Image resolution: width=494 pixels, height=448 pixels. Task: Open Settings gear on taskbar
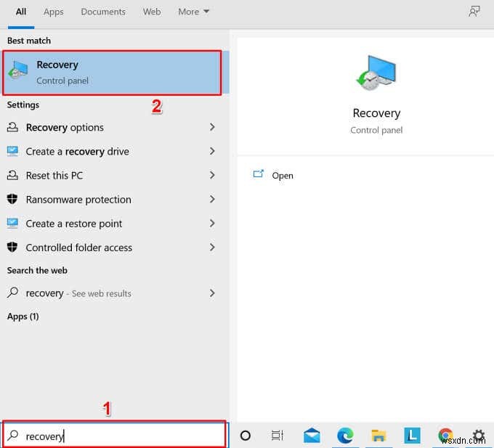[x=479, y=436]
